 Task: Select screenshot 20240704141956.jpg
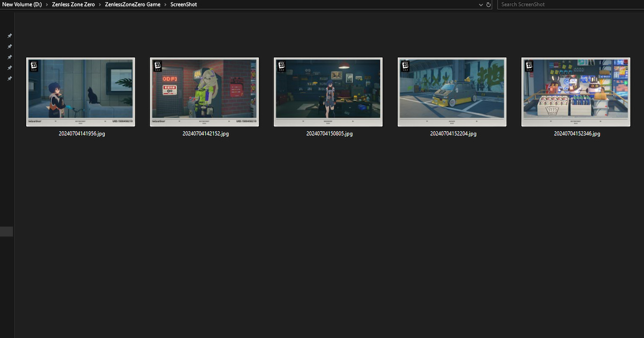[80, 91]
